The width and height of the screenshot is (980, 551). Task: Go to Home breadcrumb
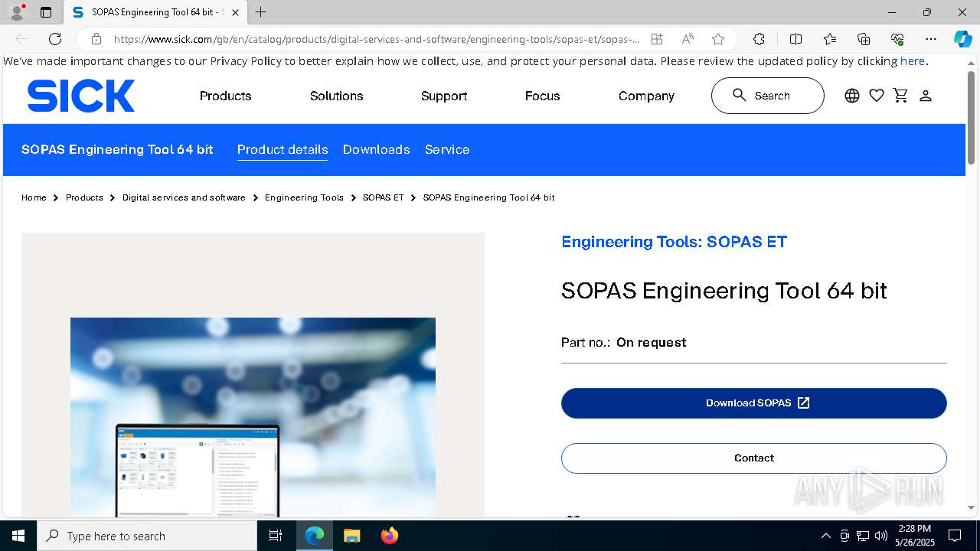click(x=34, y=197)
